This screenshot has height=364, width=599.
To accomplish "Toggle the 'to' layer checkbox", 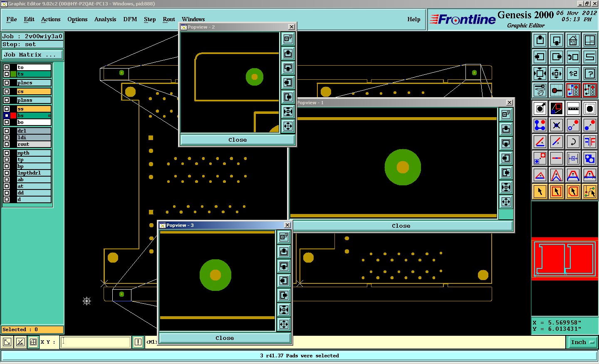I will click(7, 67).
